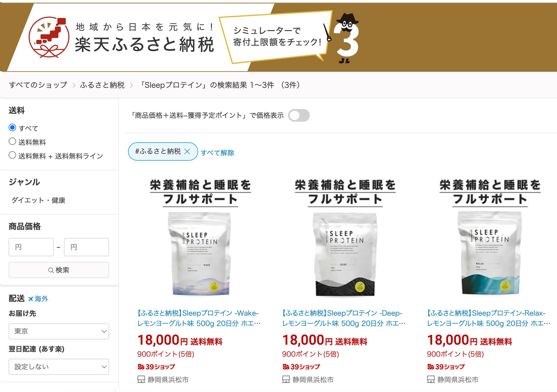Image resolution: width=557 pixels, height=392 pixels.
Task: Open ふるさと納税 breadcrumb link
Action: tap(102, 85)
